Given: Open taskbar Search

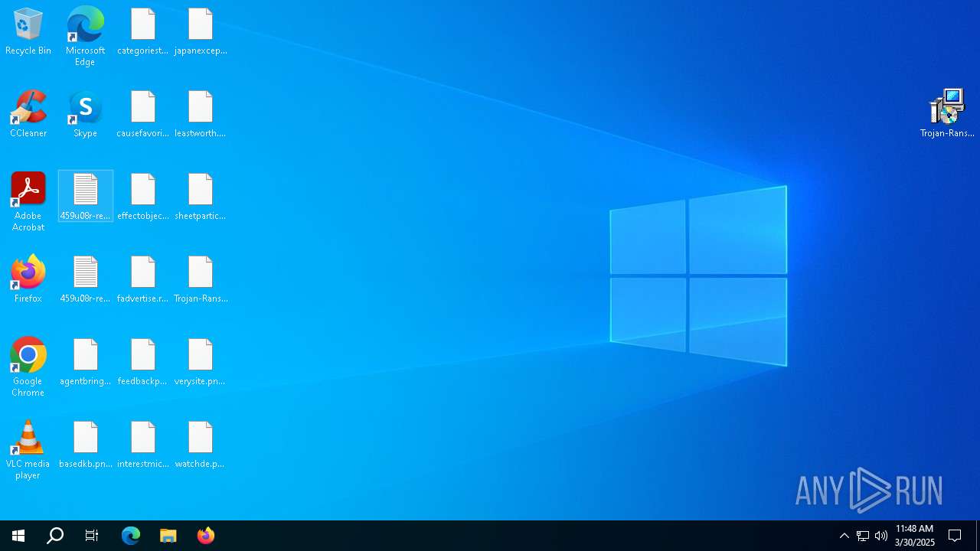Looking at the screenshot, I should tap(55, 536).
